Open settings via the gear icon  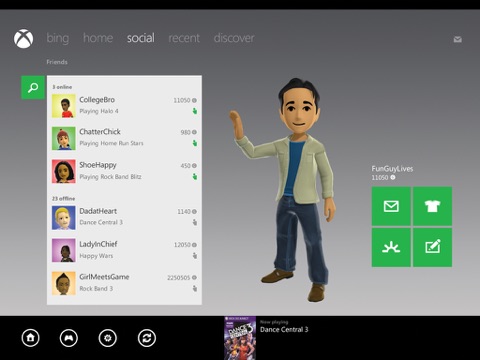click(x=108, y=338)
